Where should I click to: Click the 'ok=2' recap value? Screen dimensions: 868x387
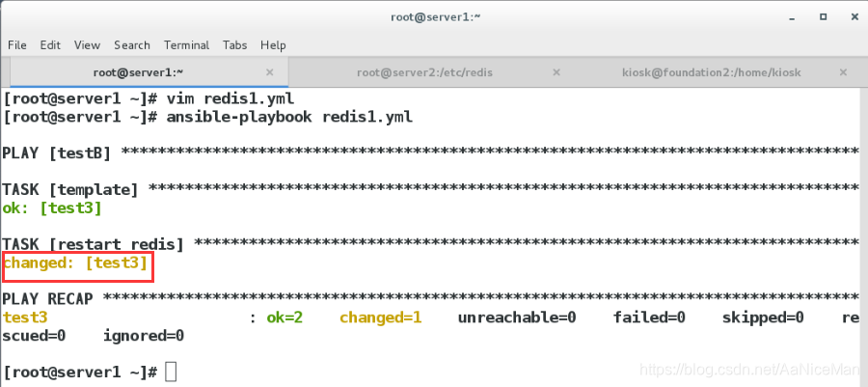tap(285, 318)
